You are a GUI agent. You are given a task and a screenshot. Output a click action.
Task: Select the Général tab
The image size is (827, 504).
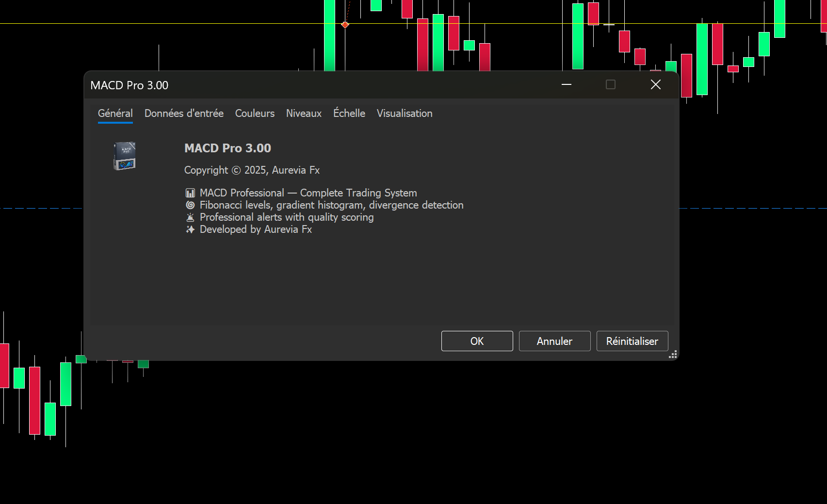(115, 113)
